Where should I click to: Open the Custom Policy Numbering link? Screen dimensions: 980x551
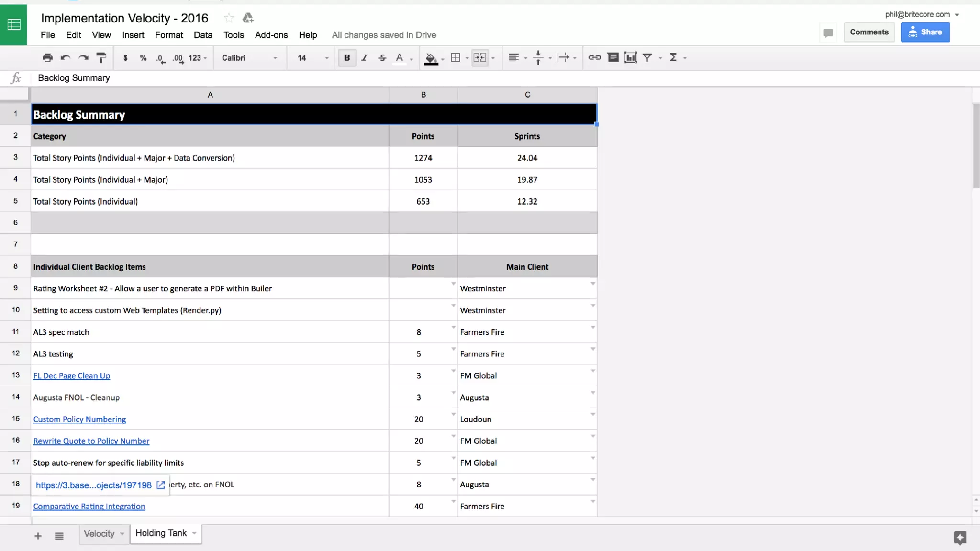tap(79, 419)
